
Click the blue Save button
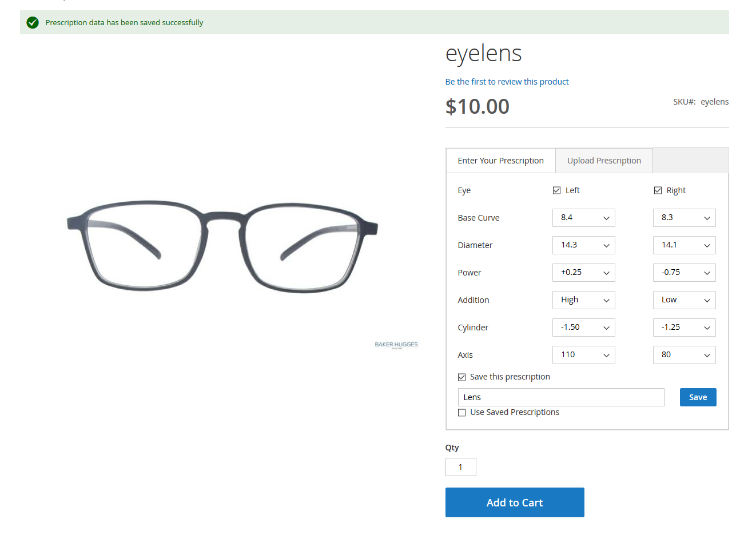pyautogui.click(x=698, y=397)
